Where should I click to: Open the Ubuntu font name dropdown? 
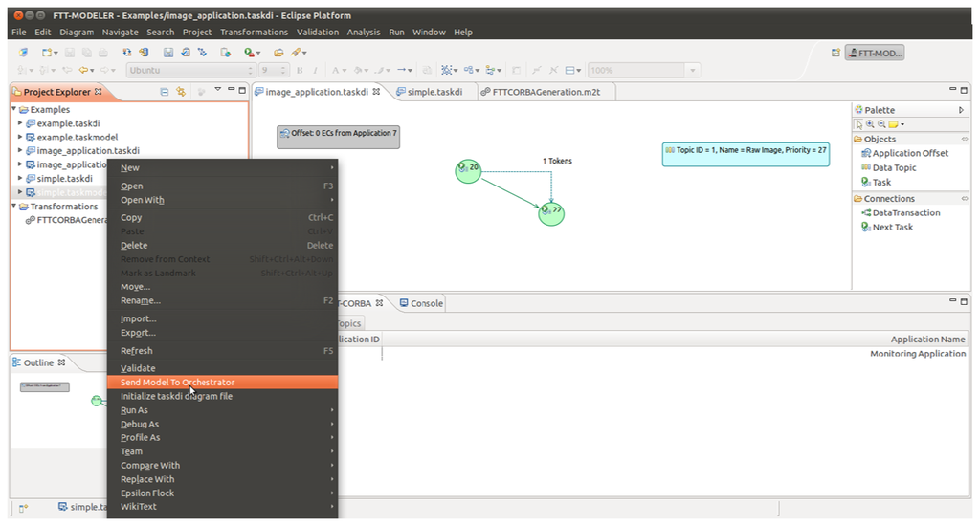click(x=248, y=71)
